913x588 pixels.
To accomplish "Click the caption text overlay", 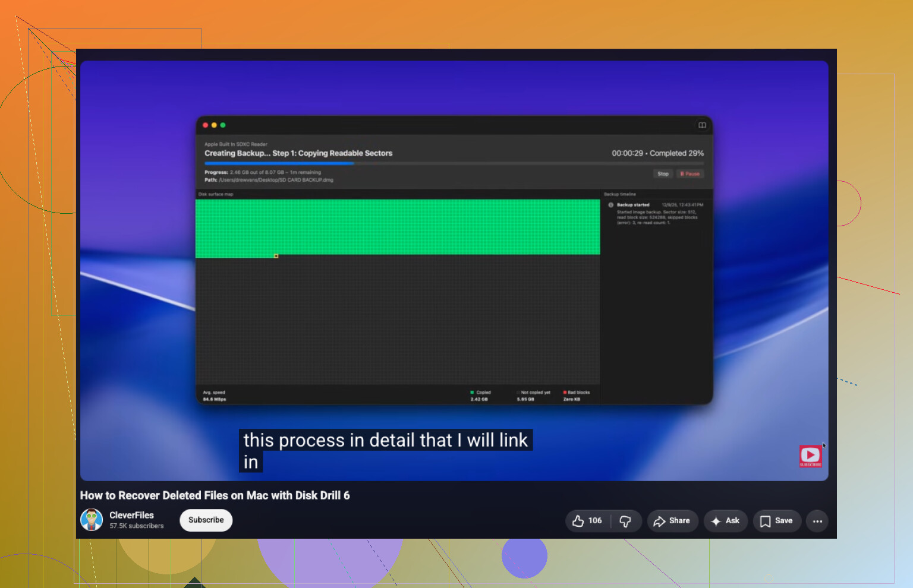I will pyautogui.click(x=386, y=451).
